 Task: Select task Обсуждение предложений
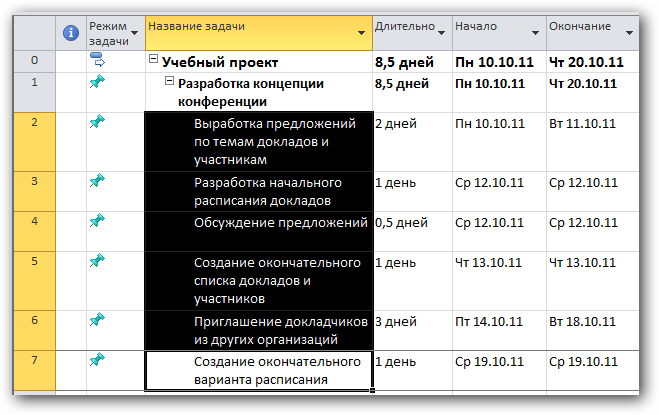point(259,231)
